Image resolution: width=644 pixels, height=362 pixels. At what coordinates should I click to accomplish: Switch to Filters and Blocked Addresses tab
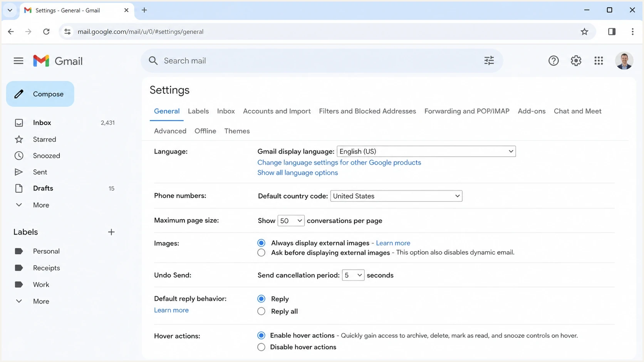367,111
